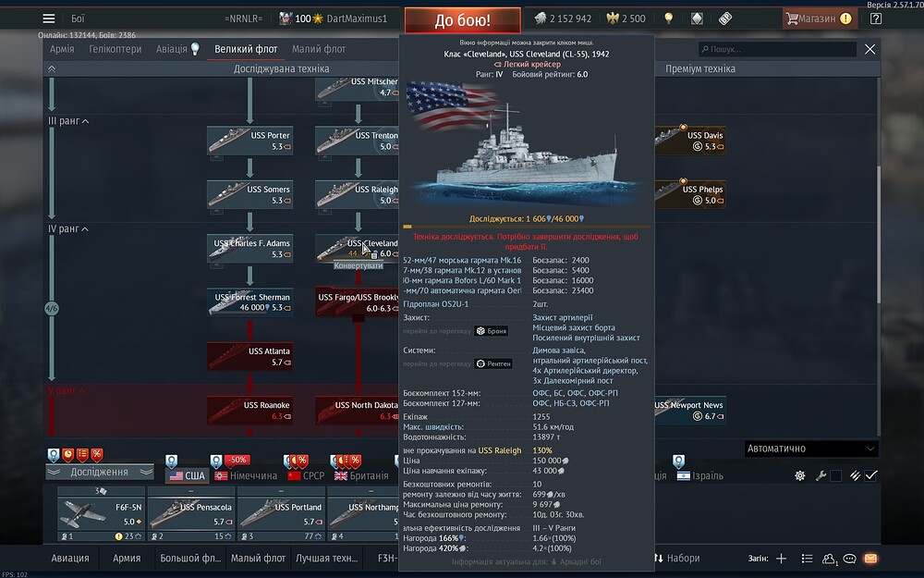The image size is (924, 578).
Task: Select the Малий флот tab
Action: (x=319, y=49)
